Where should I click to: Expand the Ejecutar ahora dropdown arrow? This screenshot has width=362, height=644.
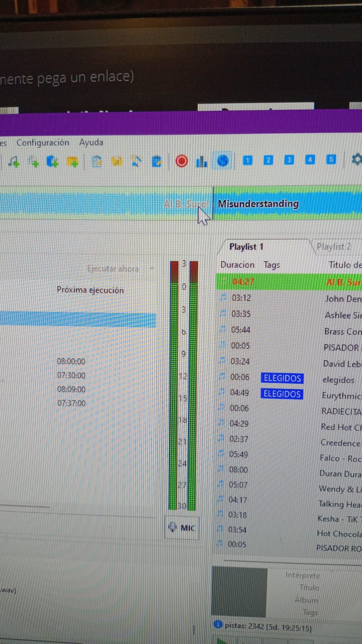[x=152, y=269]
